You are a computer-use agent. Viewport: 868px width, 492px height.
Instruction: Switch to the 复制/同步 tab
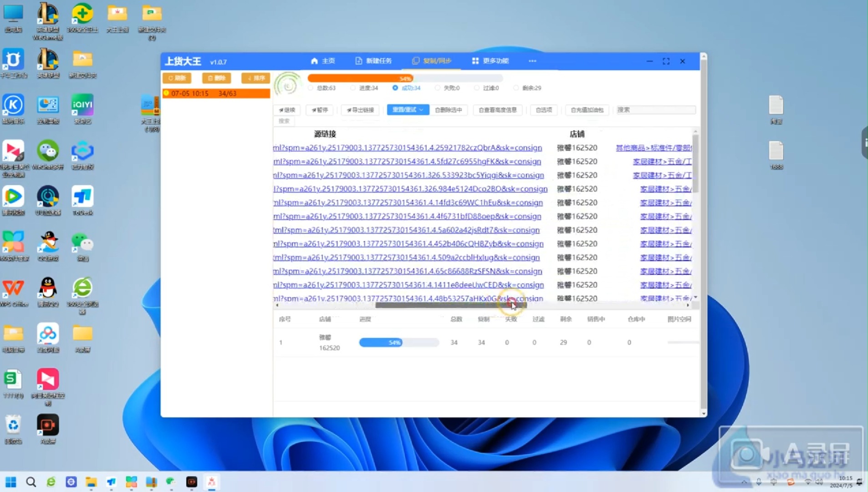click(x=430, y=61)
